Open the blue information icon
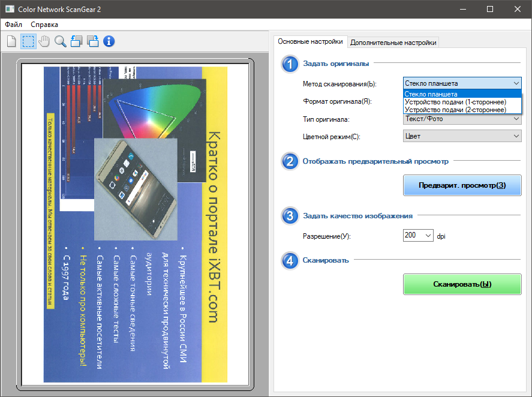The image size is (532, 397). point(109,41)
